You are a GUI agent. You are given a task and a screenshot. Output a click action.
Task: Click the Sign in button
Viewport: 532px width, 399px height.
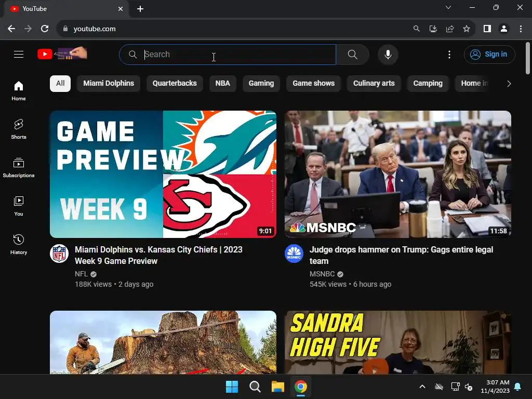click(489, 54)
